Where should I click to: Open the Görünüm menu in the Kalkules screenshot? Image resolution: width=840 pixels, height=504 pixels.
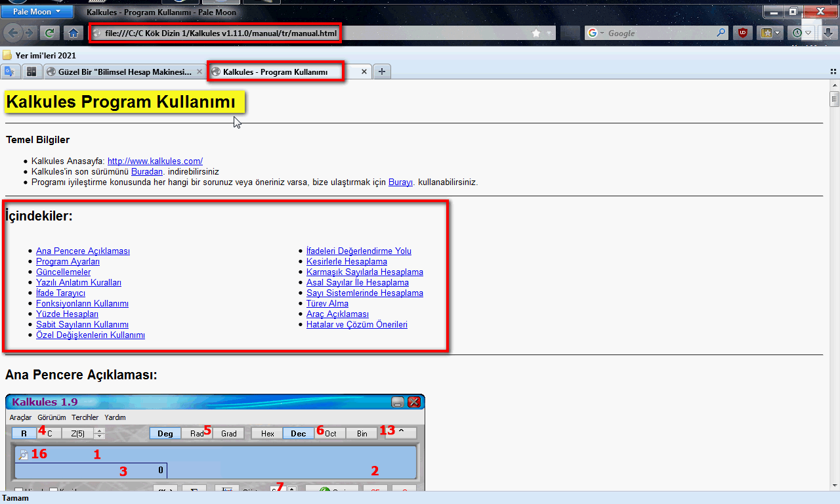point(52,417)
